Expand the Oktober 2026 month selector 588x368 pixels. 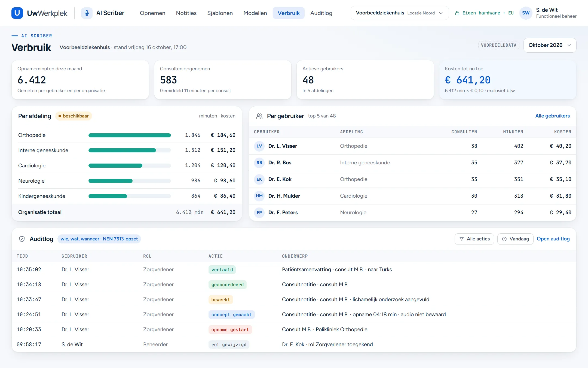coord(550,45)
